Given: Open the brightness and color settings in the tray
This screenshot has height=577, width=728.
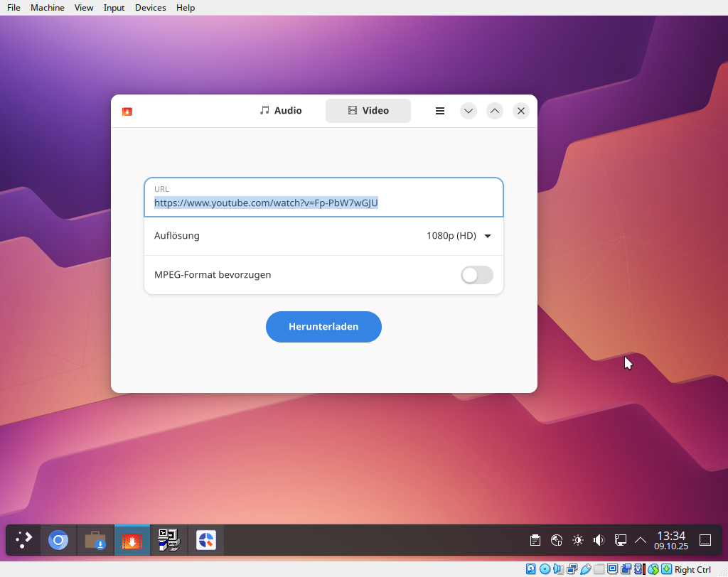Looking at the screenshot, I should click(578, 540).
